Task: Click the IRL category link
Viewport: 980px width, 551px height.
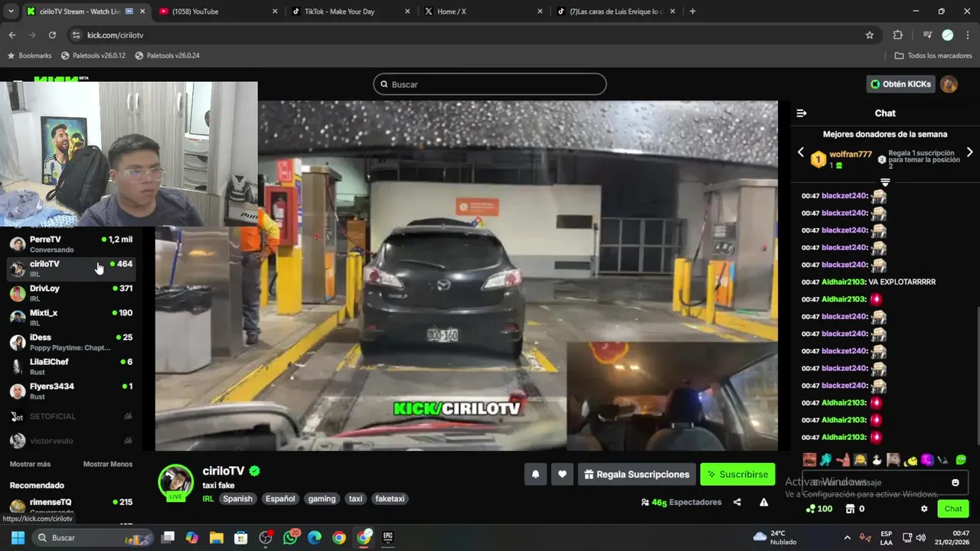Action: tap(207, 499)
